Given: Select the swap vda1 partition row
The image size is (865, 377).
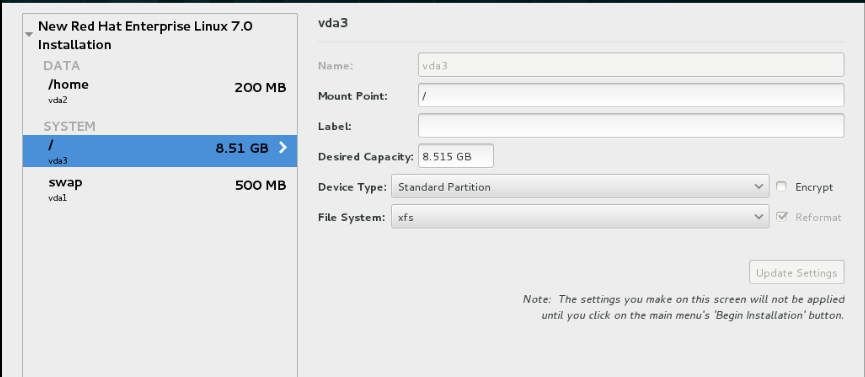Looking at the screenshot, I should (x=160, y=188).
